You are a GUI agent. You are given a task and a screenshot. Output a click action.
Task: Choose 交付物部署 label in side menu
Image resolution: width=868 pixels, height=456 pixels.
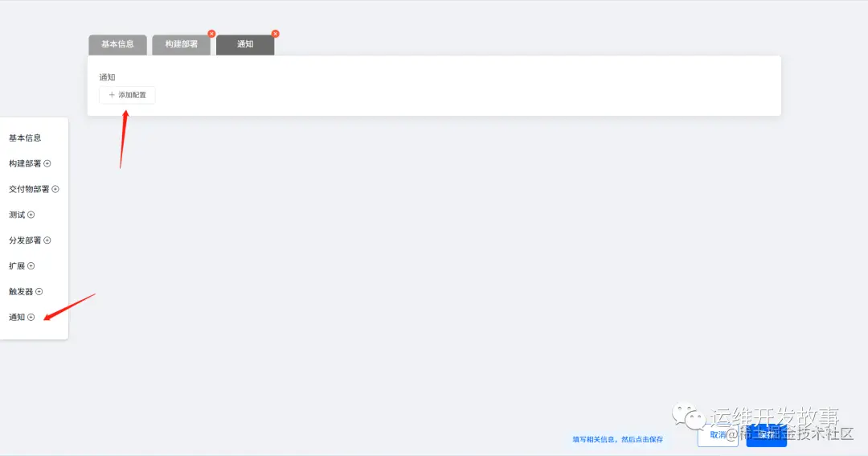pyautogui.click(x=29, y=189)
